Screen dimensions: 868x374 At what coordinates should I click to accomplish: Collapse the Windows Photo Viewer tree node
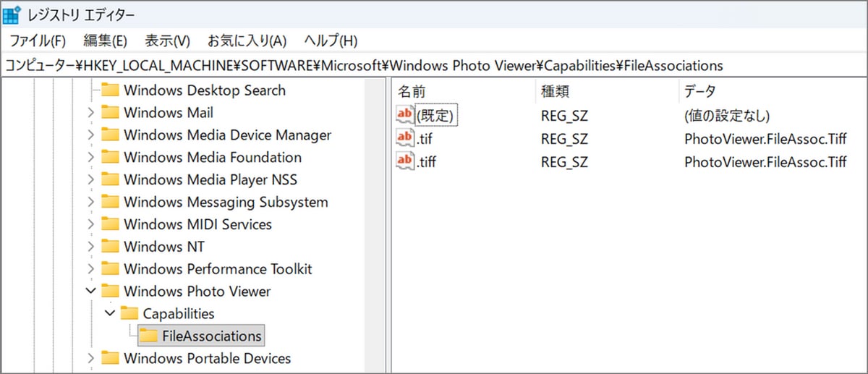tap(90, 292)
